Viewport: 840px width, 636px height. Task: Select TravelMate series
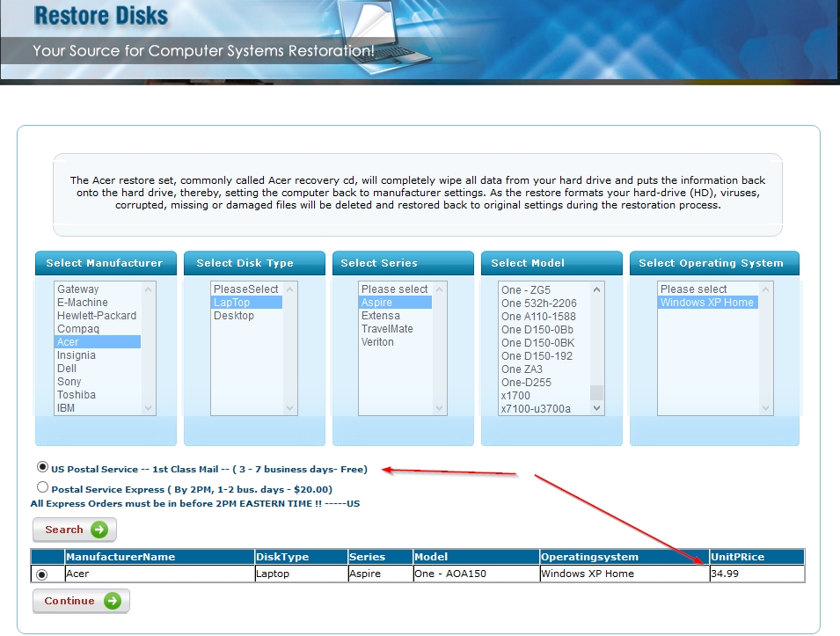point(395,329)
